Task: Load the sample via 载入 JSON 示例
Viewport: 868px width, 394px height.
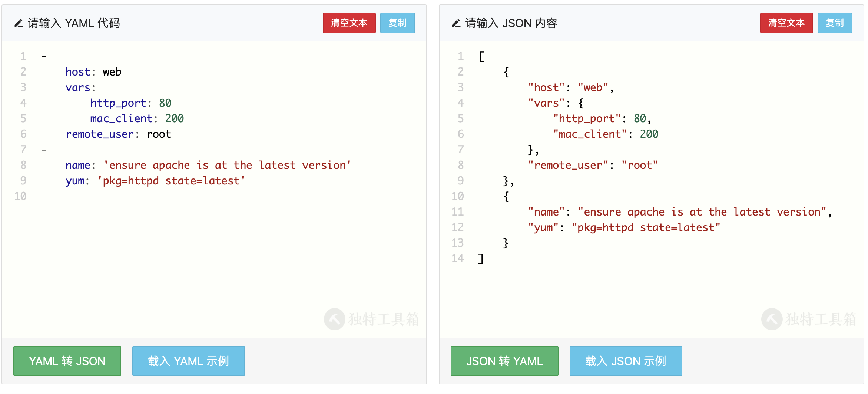Action: 626,361
